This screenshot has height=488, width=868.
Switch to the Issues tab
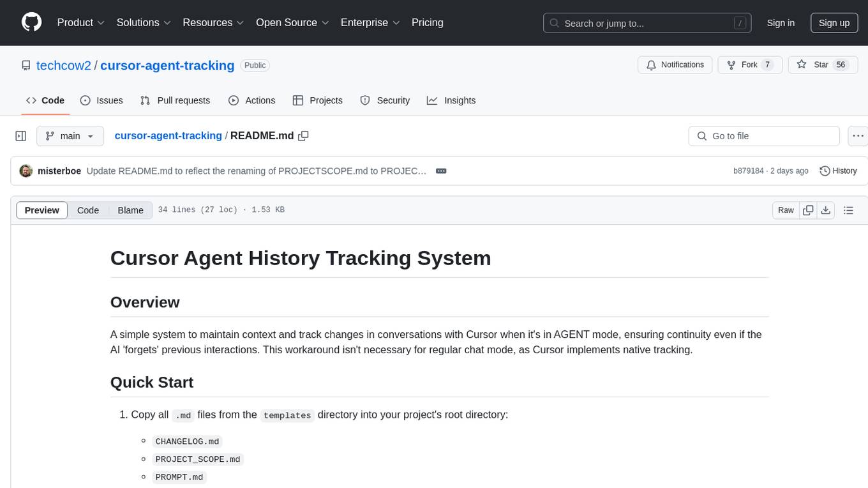tap(101, 100)
